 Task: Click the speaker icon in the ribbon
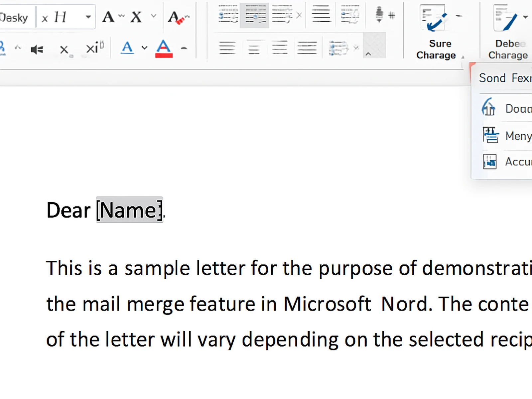[37, 50]
